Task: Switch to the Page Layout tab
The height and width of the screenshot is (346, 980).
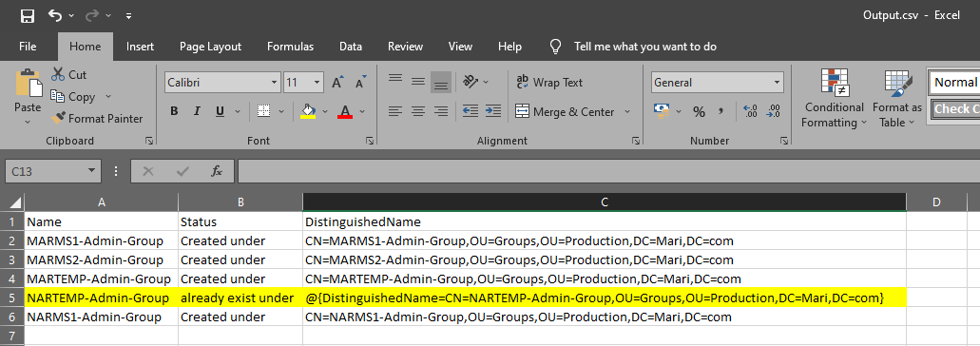Action: pyautogui.click(x=211, y=47)
